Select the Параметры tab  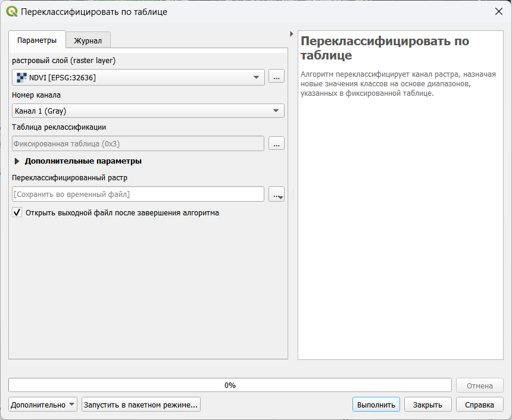click(x=37, y=40)
